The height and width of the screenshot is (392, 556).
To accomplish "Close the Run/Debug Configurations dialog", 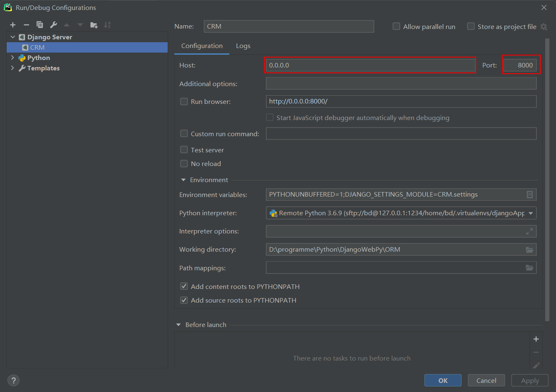I will coord(544,7).
